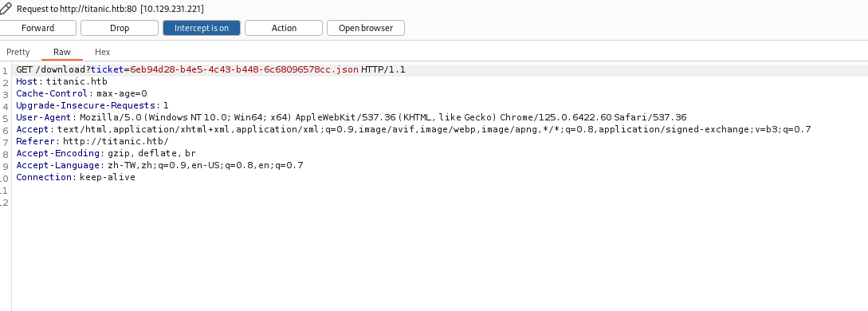Click the Accept-Encoding header line

coord(106,153)
